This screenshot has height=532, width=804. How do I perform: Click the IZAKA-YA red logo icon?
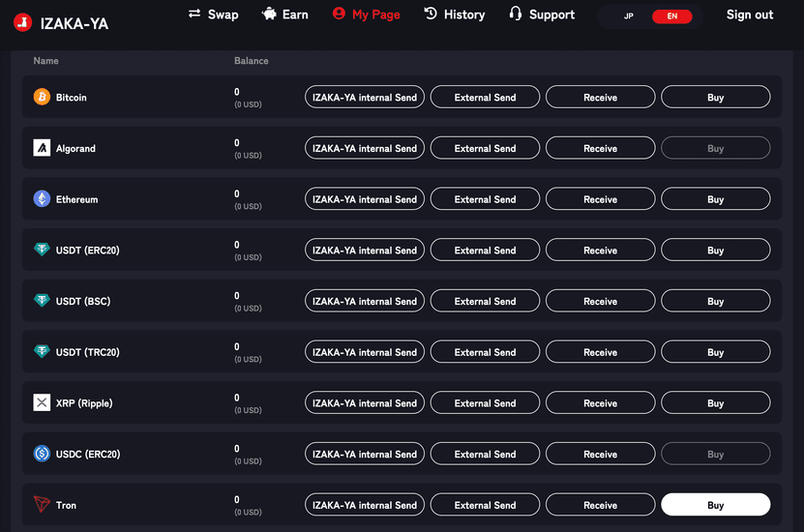point(22,22)
